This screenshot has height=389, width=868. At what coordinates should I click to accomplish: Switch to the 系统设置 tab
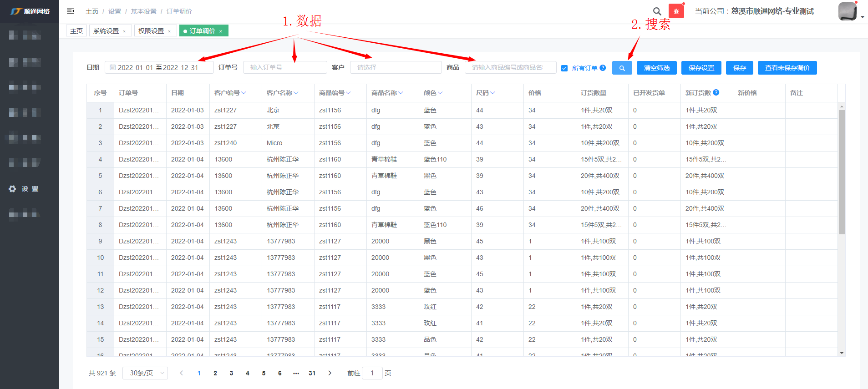pos(106,31)
